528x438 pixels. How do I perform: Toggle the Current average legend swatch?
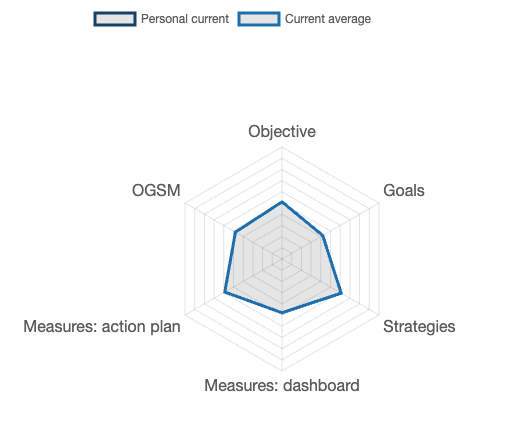click(259, 19)
